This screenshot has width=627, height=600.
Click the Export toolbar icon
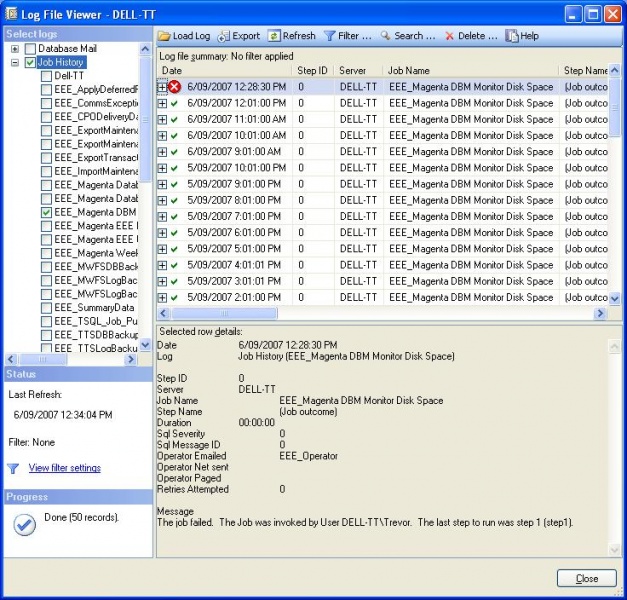click(x=224, y=36)
